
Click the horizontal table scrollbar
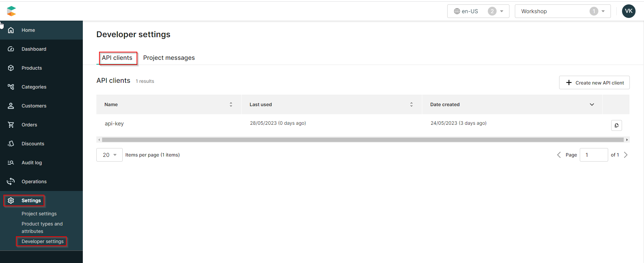(x=362, y=140)
